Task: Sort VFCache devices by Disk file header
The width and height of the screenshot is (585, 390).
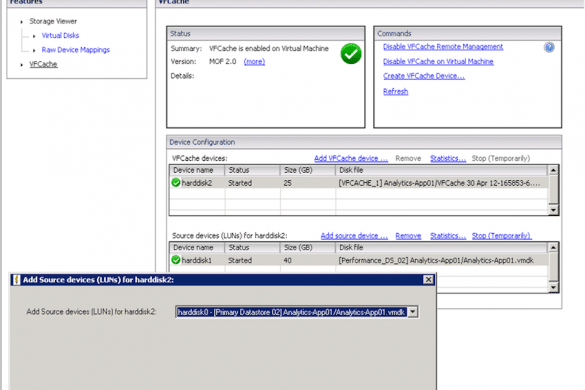Action: (x=441, y=170)
